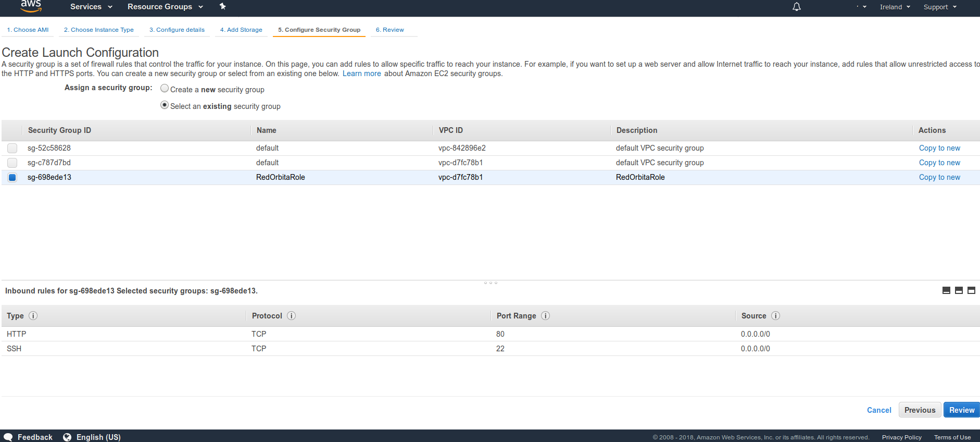Open the Resource Groups dropdown
Viewport: 980px width, 442px height.
[165, 7]
